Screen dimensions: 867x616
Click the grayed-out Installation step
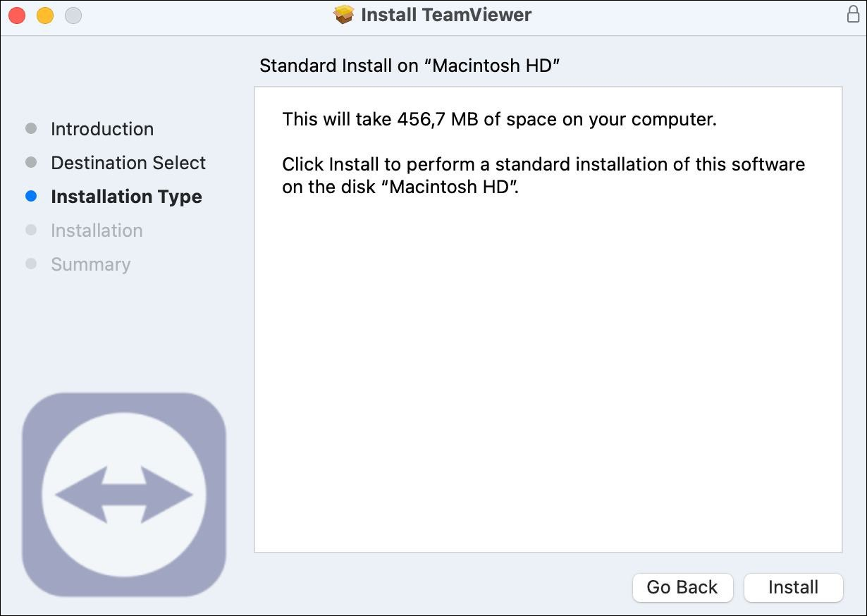97,230
